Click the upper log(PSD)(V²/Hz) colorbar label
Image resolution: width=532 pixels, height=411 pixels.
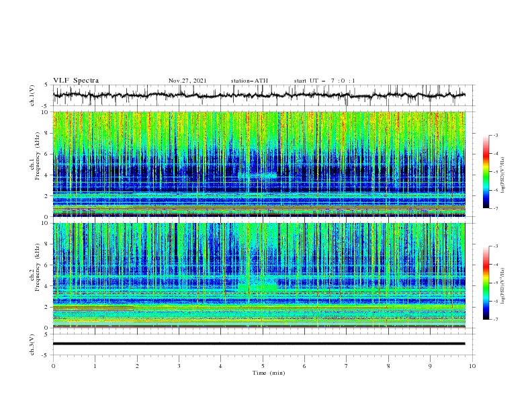coord(503,175)
